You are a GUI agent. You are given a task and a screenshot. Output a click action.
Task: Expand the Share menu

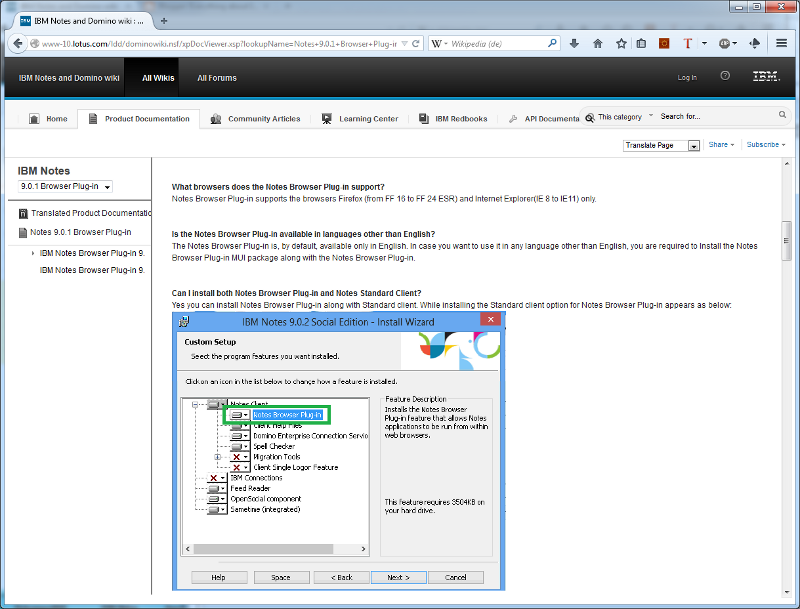[x=721, y=145]
